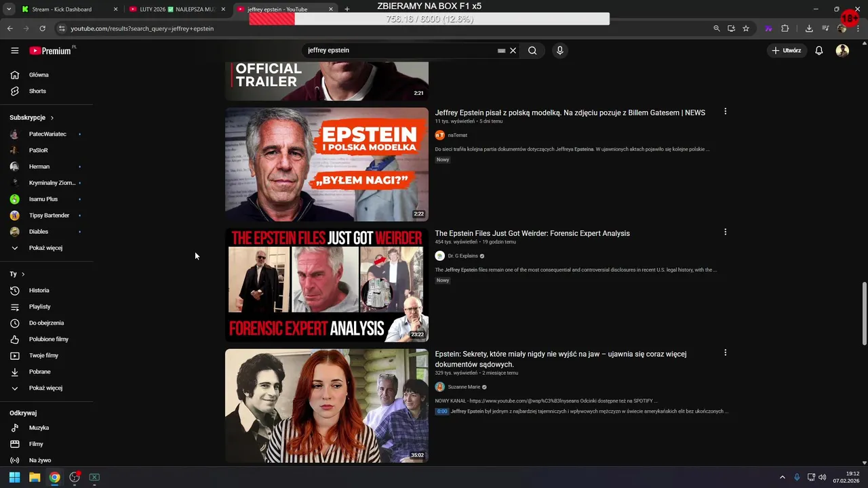Open the options menu for the naTemat video
Image resolution: width=868 pixels, height=488 pixels.
pyautogui.click(x=725, y=111)
